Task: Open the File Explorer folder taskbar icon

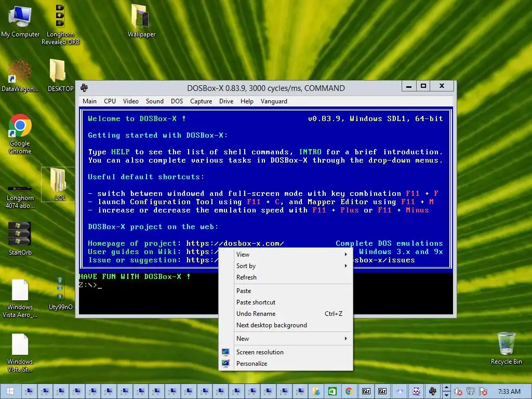Action: point(316,392)
